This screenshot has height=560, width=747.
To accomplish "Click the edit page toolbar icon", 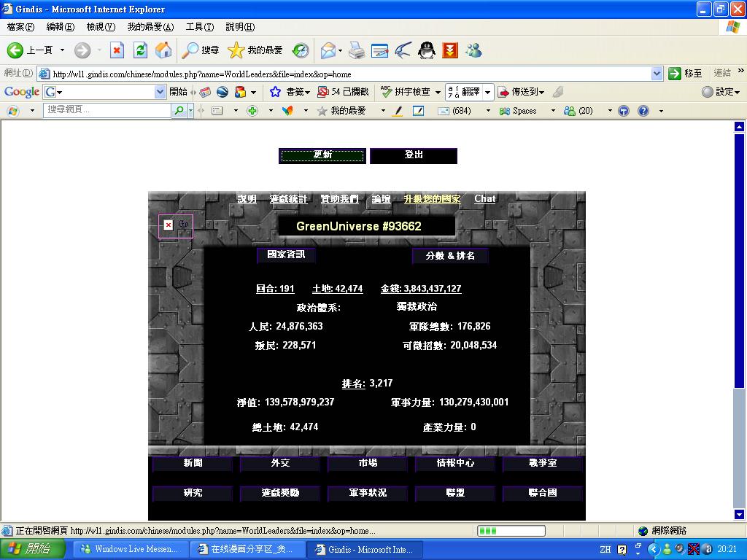I will (379, 50).
